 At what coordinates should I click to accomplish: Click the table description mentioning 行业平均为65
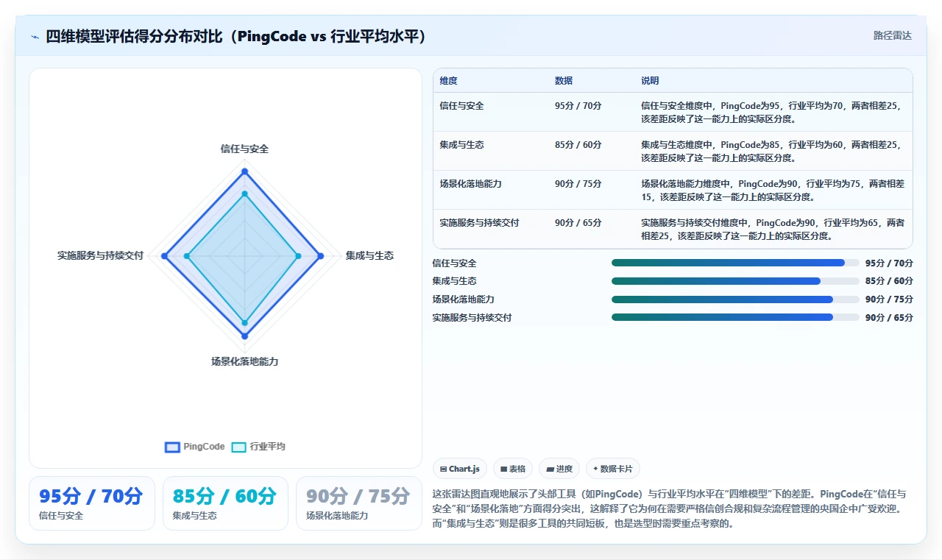(773, 229)
